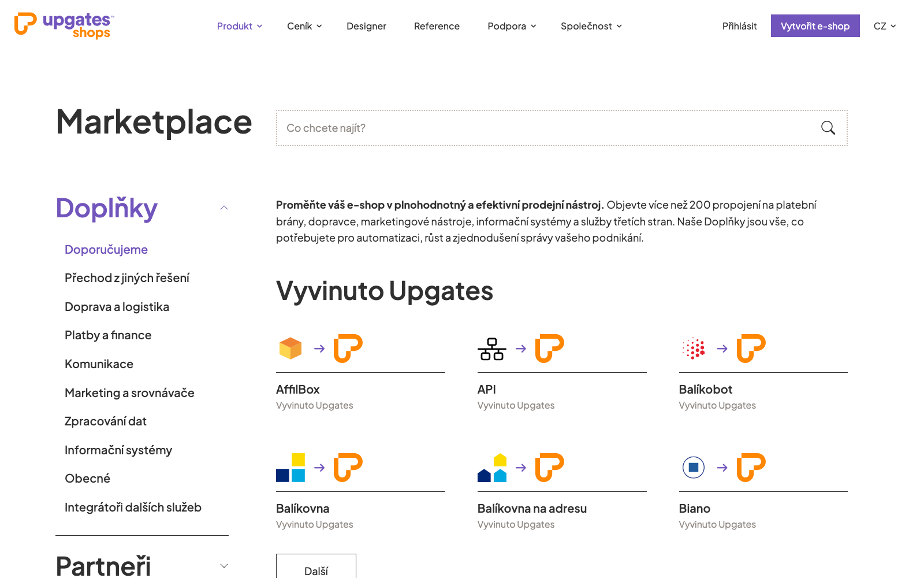Image resolution: width=924 pixels, height=578 pixels.
Task: Click the Upgates logo in Balíkobot card
Action: pyautogui.click(x=751, y=349)
